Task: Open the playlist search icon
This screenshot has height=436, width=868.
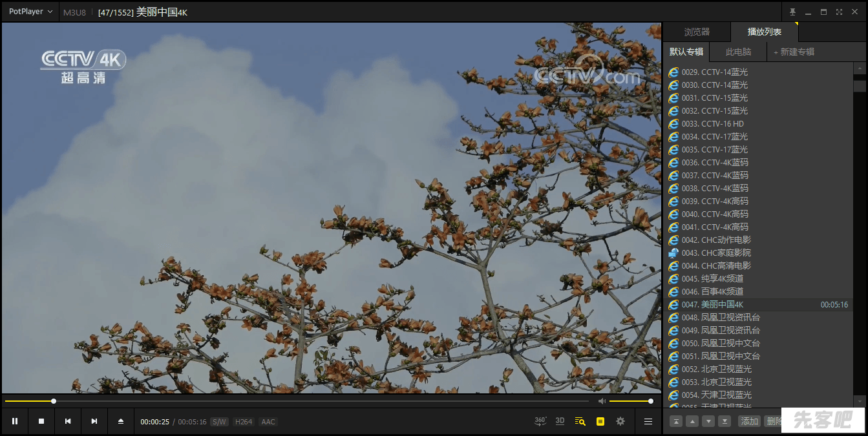Action: 580,422
